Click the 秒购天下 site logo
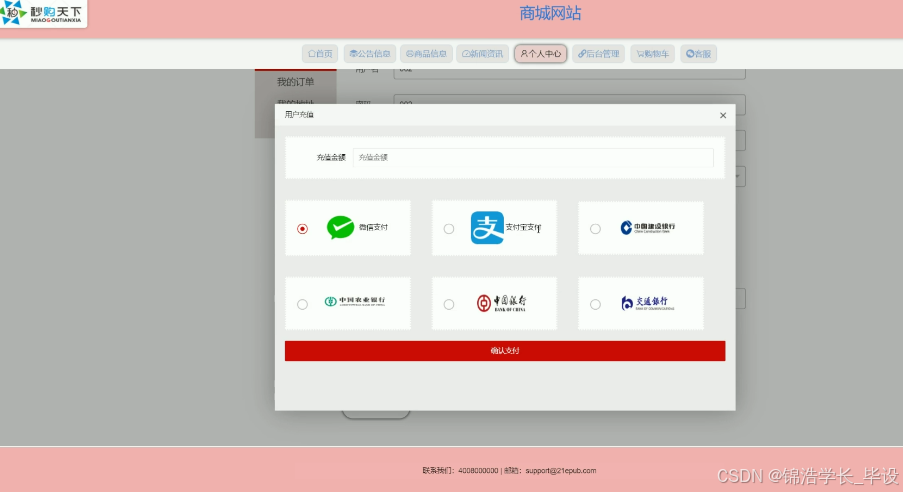The height and width of the screenshot is (492, 903). click(43, 13)
